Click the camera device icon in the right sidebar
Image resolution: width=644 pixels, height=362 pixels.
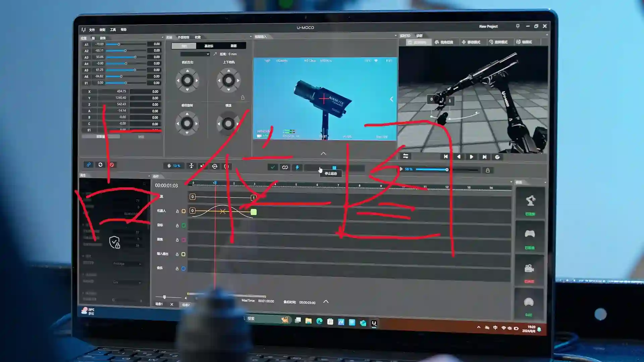529,268
